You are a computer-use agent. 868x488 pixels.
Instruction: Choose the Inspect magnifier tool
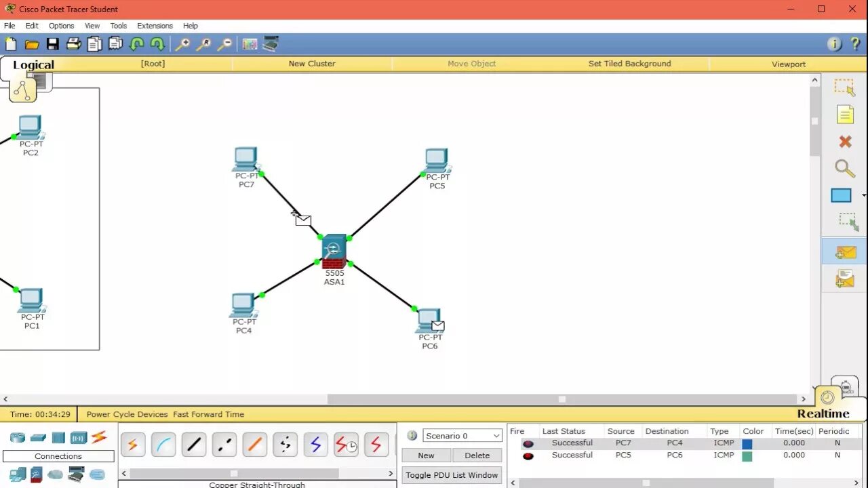tap(844, 168)
